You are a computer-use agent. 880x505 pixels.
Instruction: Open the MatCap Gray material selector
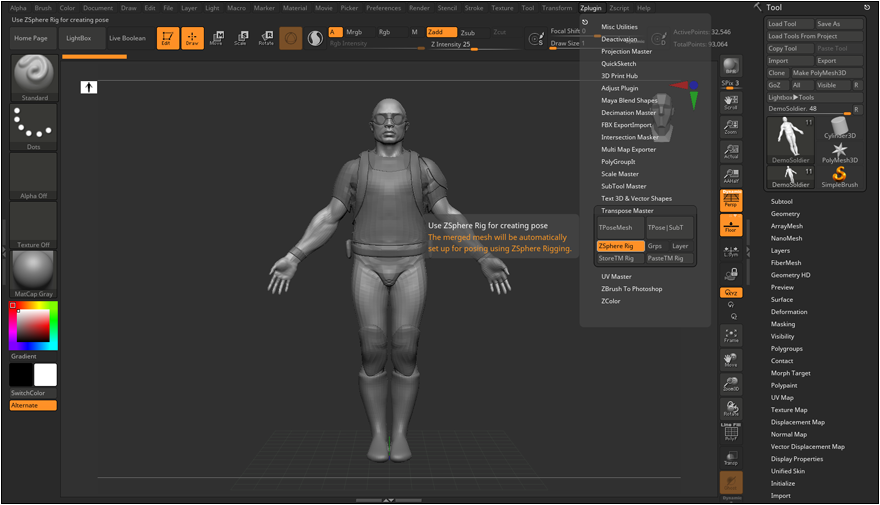pos(34,274)
